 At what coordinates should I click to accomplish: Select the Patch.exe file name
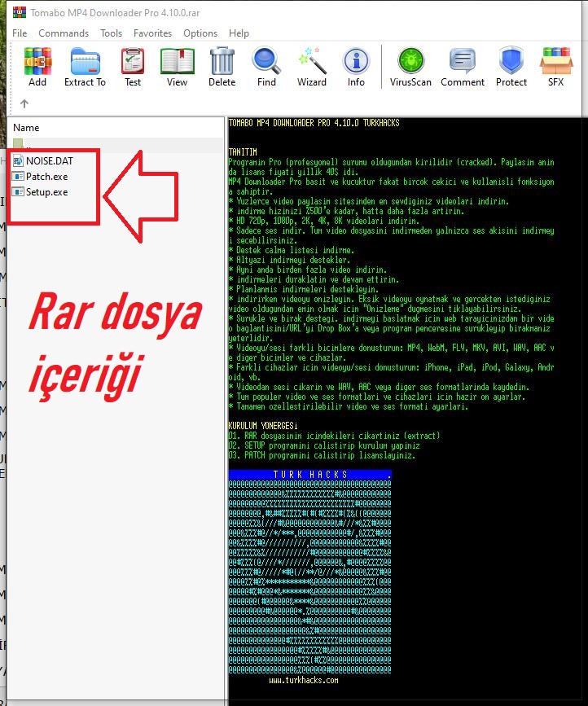tap(46, 177)
